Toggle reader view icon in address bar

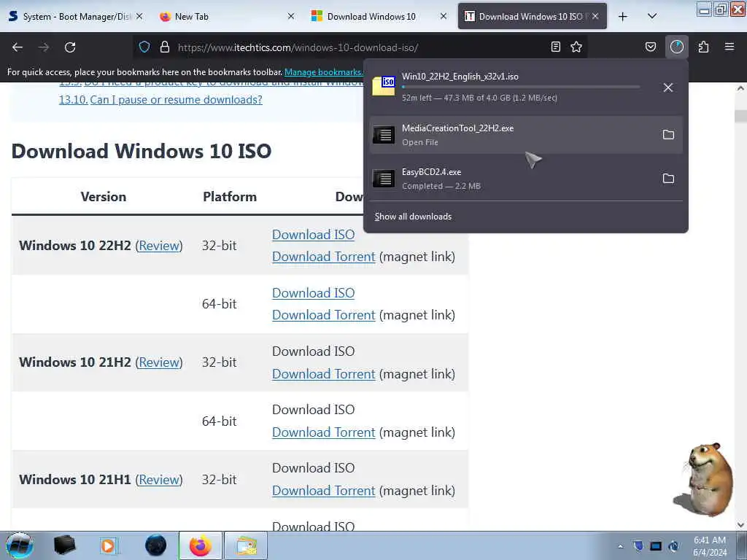(555, 47)
